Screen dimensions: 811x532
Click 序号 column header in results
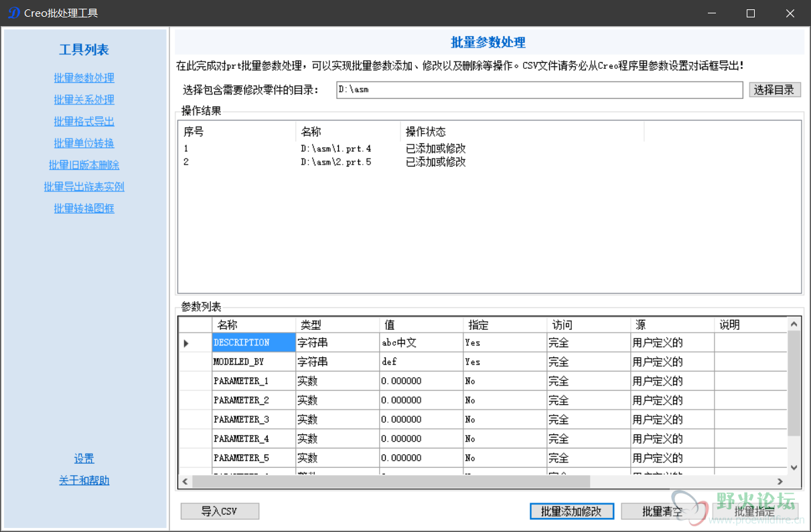237,132
